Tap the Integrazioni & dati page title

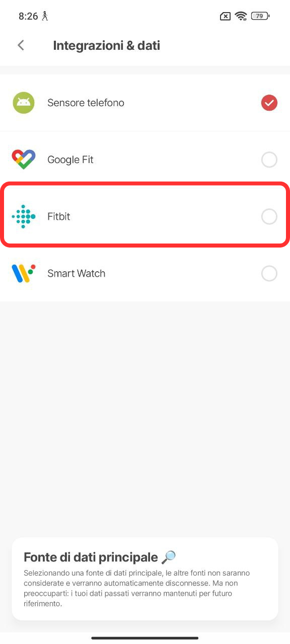[107, 45]
